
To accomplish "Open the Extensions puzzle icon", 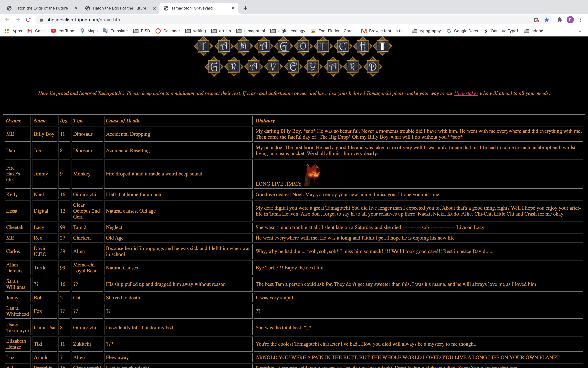I will [x=560, y=20].
